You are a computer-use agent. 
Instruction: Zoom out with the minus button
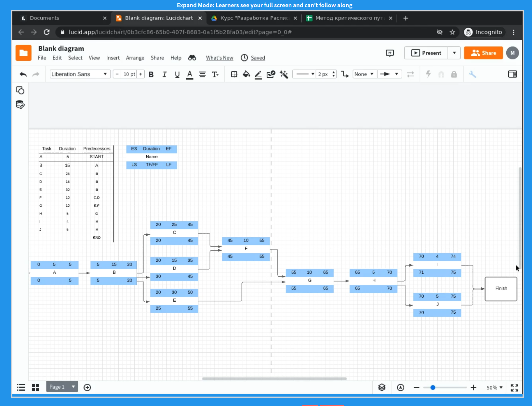click(x=417, y=387)
